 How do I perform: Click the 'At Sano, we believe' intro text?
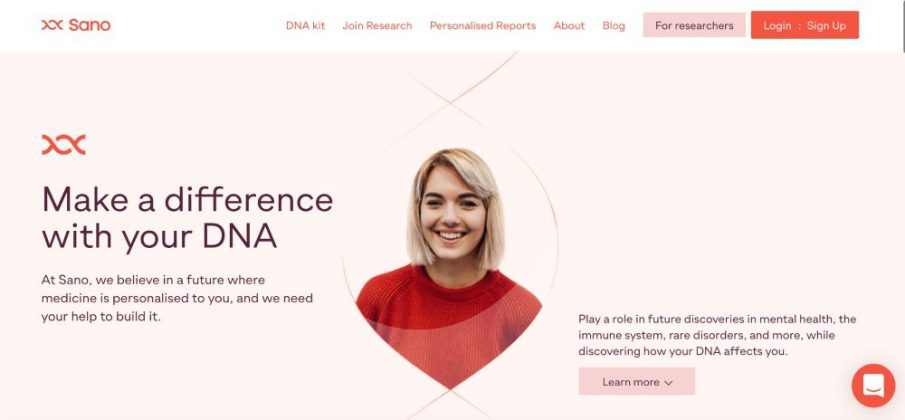(x=177, y=298)
